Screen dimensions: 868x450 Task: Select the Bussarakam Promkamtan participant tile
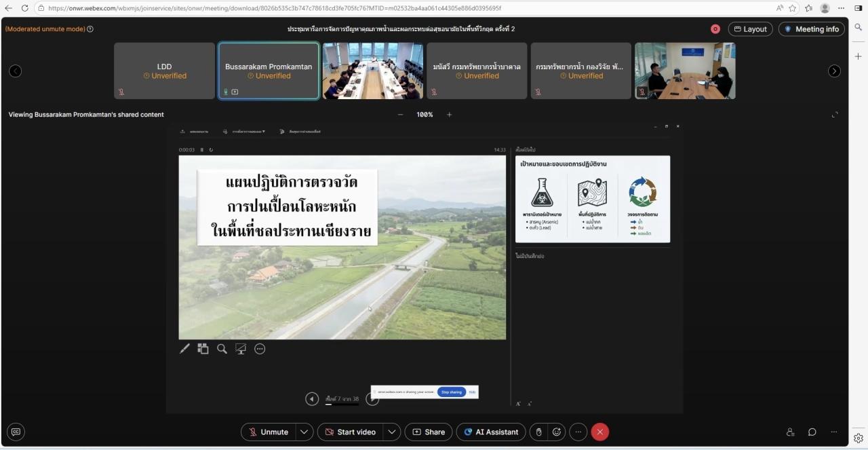point(269,71)
